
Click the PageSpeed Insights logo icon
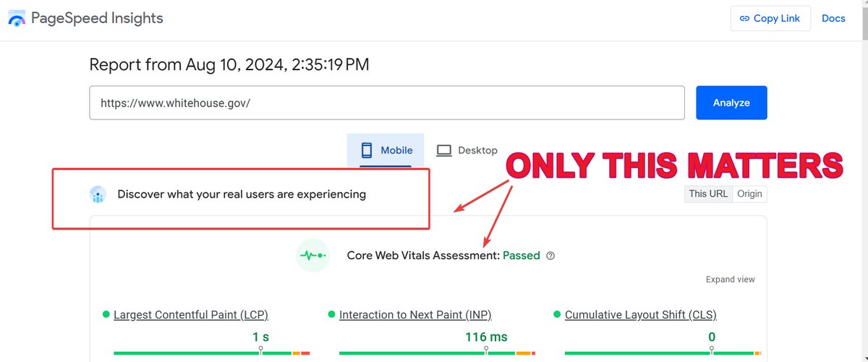click(17, 19)
